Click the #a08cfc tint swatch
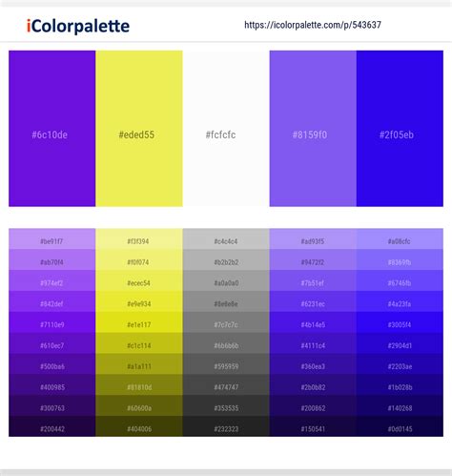 [400, 238]
